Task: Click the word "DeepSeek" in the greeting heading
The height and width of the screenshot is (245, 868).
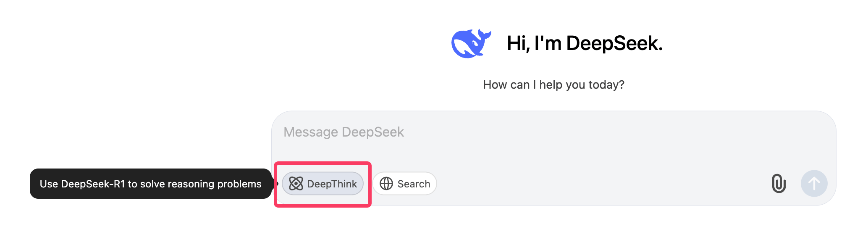Action: click(x=614, y=43)
